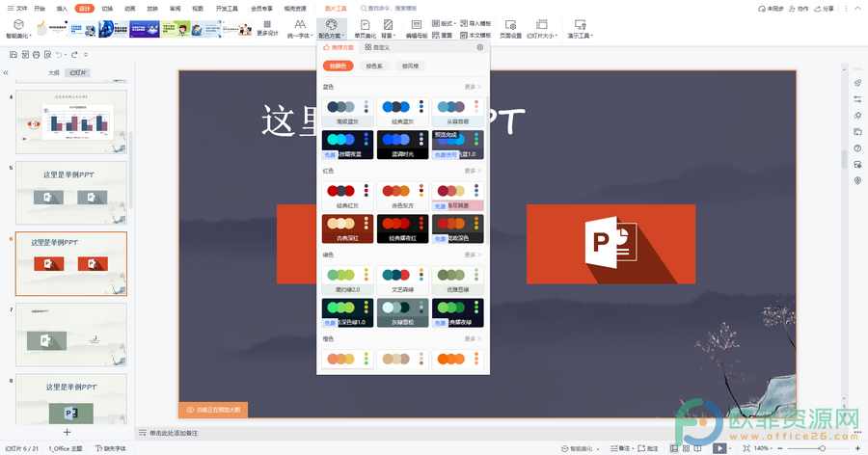
Task: Apply the 古典深红 color scheme
Action: pos(347,228)
